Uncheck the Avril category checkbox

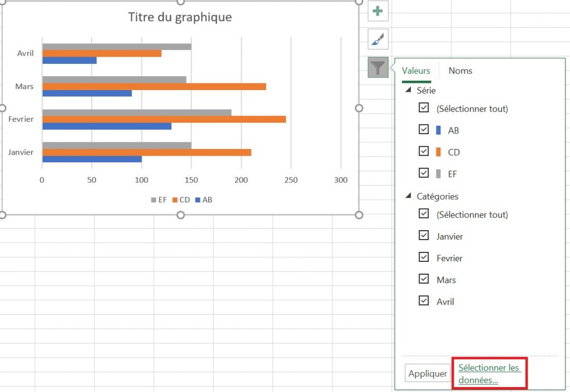(424, 301)
